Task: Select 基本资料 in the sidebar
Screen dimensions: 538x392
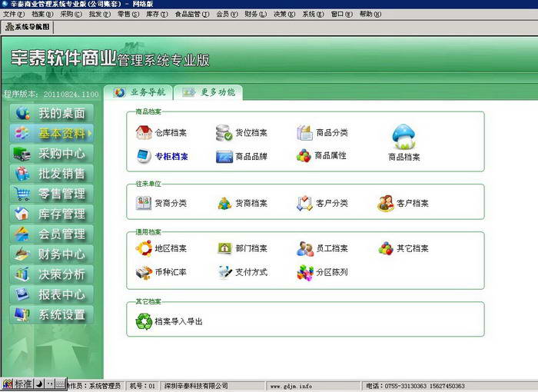Action: (x=51, y=133)
